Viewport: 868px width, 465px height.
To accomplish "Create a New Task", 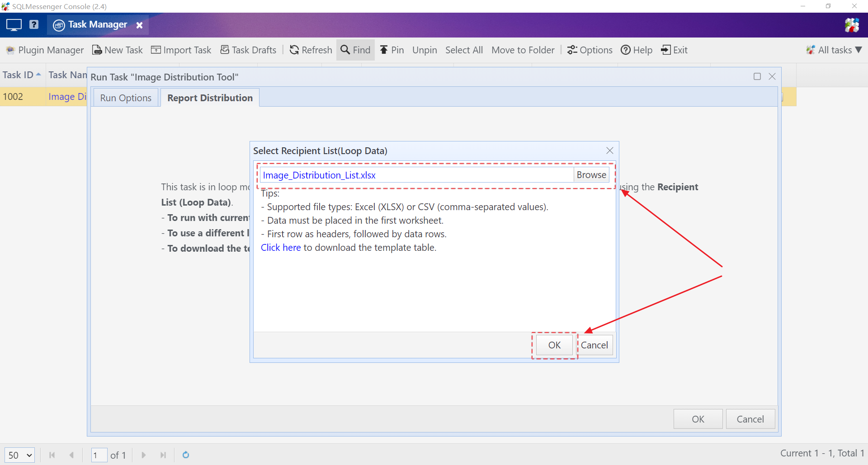I will click(x=118, y=50).
